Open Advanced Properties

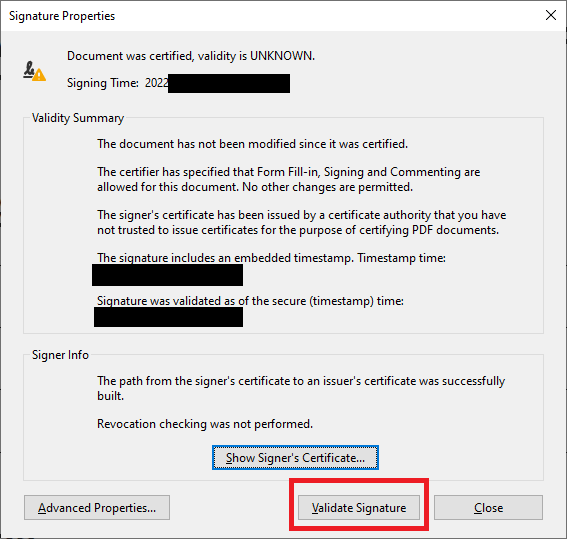(97, 508)
